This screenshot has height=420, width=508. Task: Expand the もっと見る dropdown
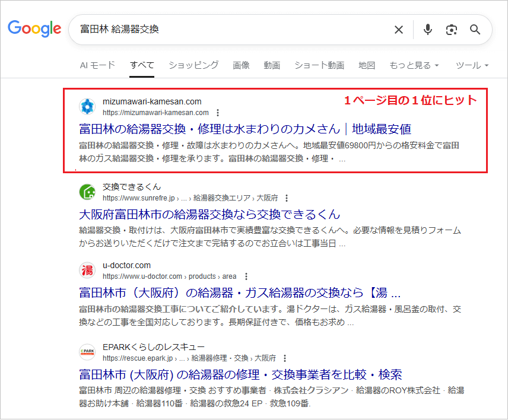tap(414, 65)
